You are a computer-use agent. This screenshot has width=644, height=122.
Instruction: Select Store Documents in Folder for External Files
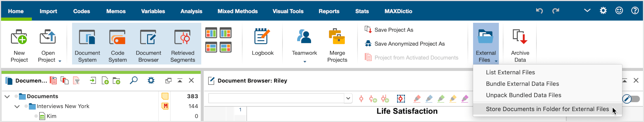[x=547, y=109]
